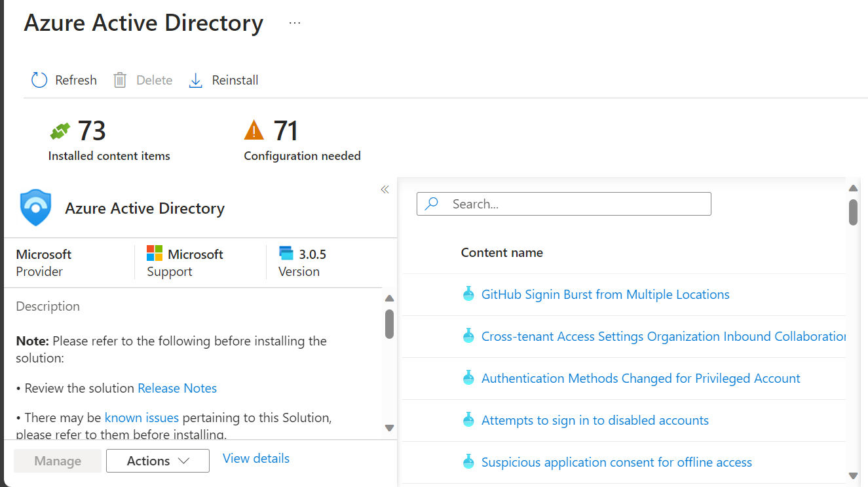Click the Microsoft four-color support logo
This screenshot has height=487, width=868.
pos(155,254)
